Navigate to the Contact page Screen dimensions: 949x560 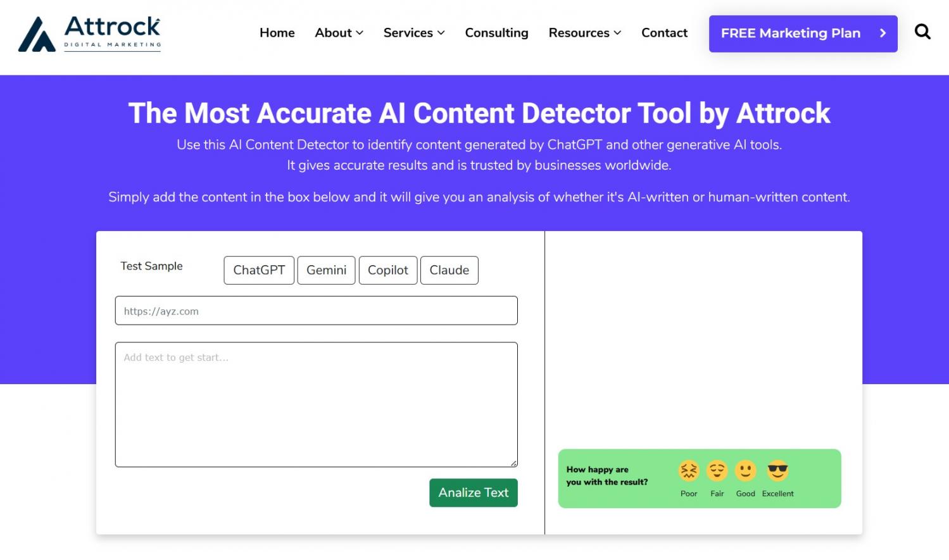point(664,33)
